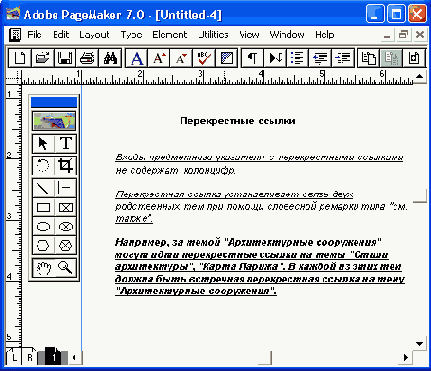Select the Pointer tool in toolbox
This screenshot has width=431, height=371.
[x=43, y=144]
